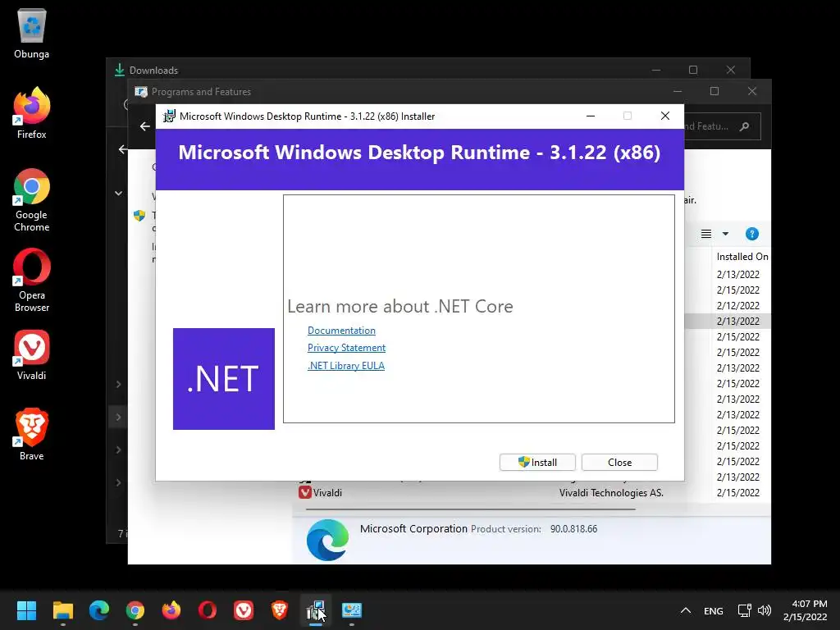Switch to Chrome in the taskbar
840x630 pixels.
135,610
